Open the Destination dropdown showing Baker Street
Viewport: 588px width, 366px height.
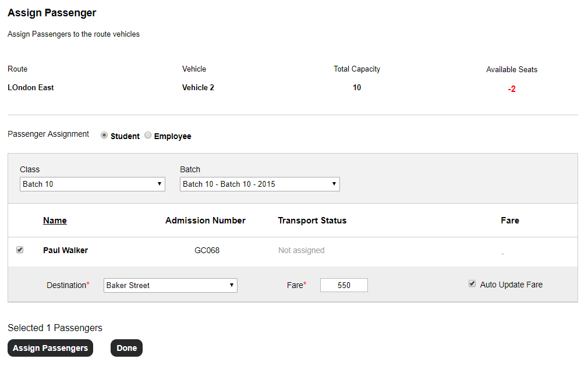coord(171,285)
